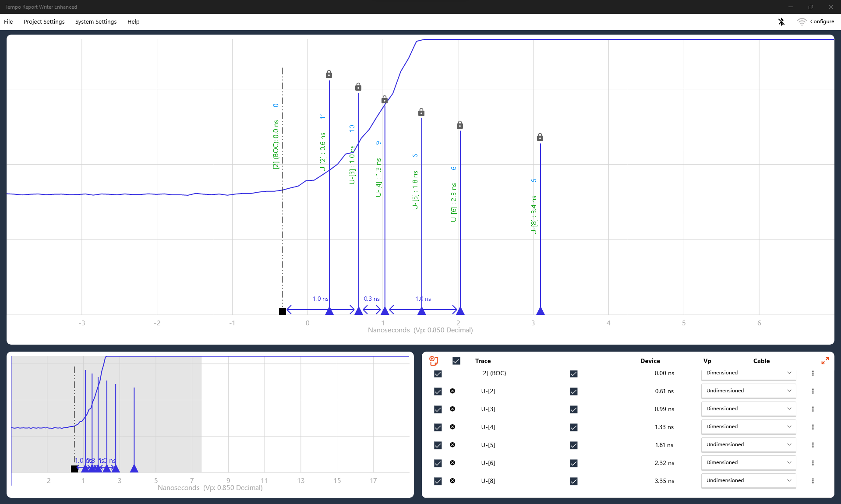Click the lock icon on the U-[8] marker
This screenshot has width=841, height=504.
[x=540, y=137]
